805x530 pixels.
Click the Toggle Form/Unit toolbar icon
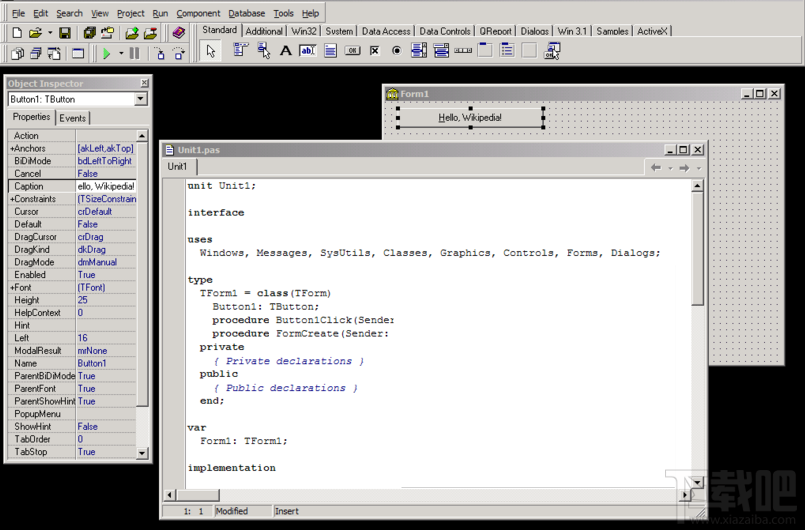click(x=54, y=53)
